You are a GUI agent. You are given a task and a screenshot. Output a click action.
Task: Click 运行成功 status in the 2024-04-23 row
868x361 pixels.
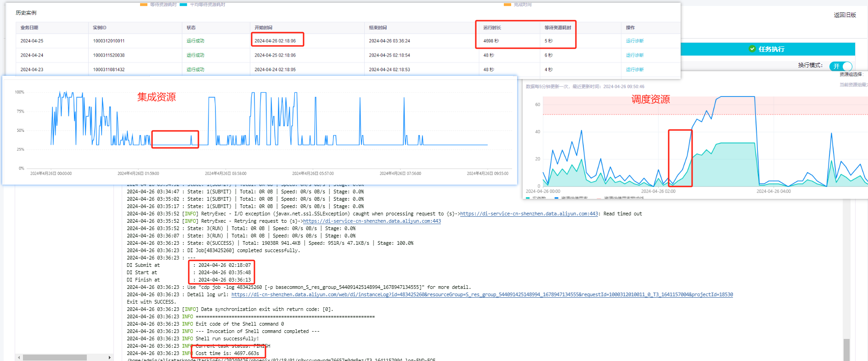195,69
